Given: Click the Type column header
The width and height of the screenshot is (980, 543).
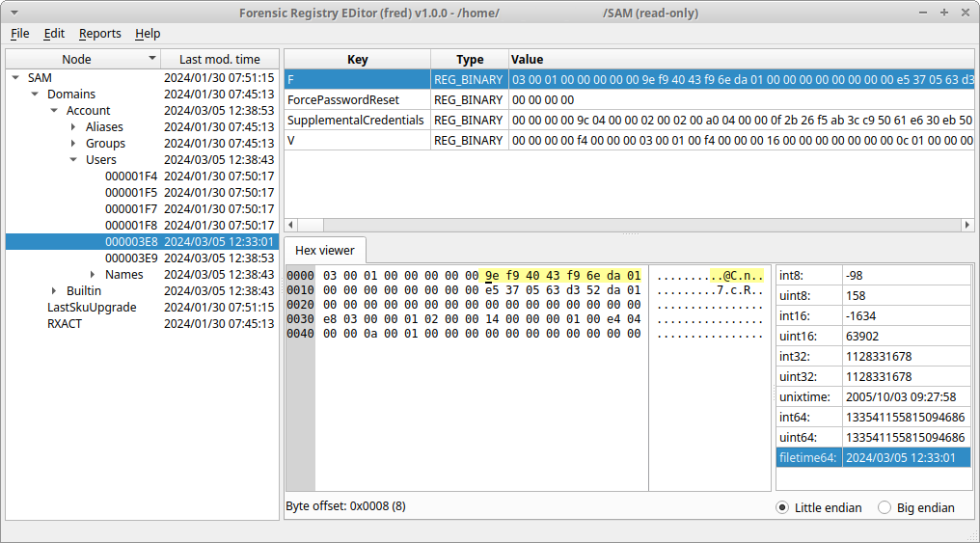Looking at the screenshot, I should 470,60.
